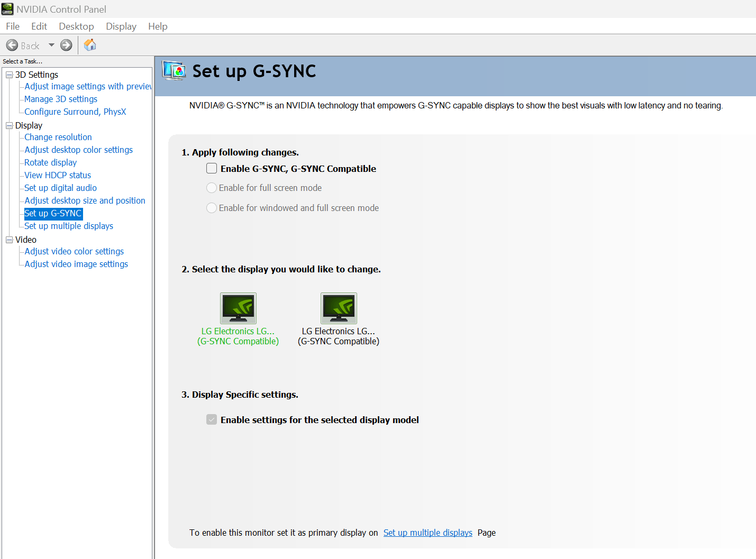Open the Display menu
756x559 pixels.
(121, 26)
